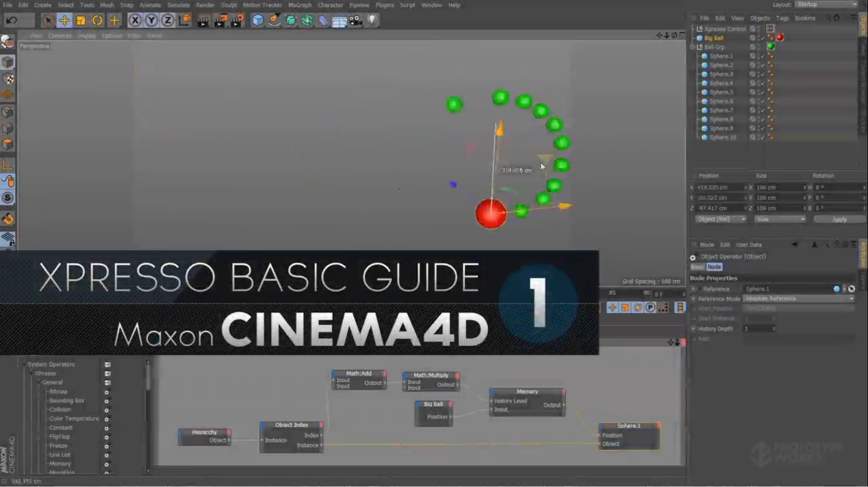Collapse the Ball Grp hierarchy
The height and width of the screenshot is (487, 868).
click(693, 47)
